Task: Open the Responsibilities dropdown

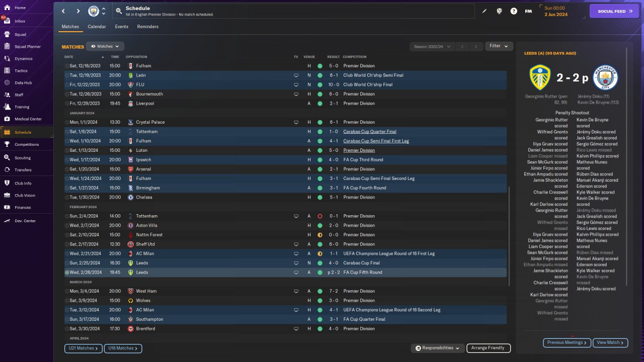Action: pyautogui.click(x=437, y=348)
